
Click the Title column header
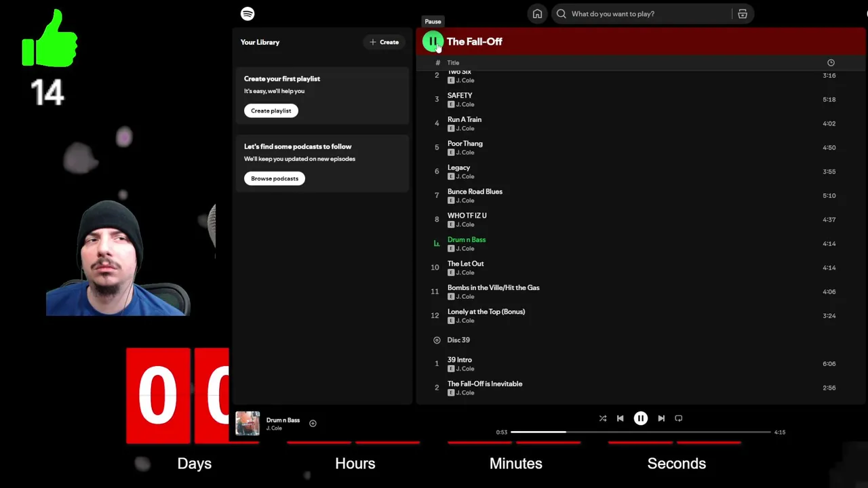click(453, 63)
